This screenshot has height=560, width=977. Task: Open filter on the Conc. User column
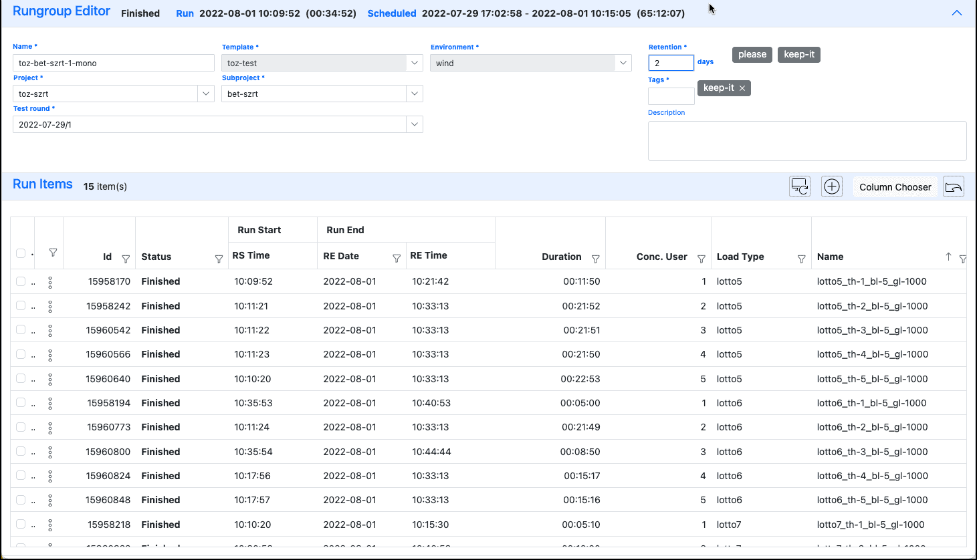pyautogui.click(x=701, y=259)
